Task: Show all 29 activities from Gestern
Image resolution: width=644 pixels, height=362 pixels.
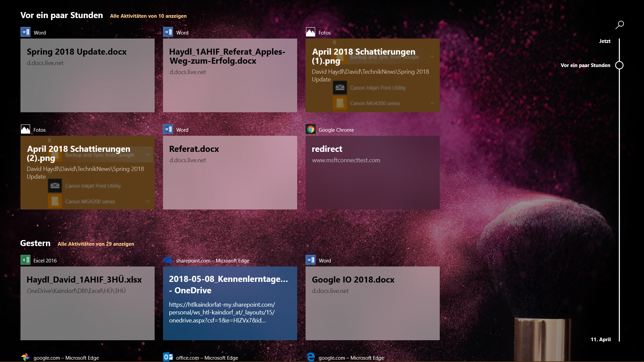Action: click(x=96, y=244)
